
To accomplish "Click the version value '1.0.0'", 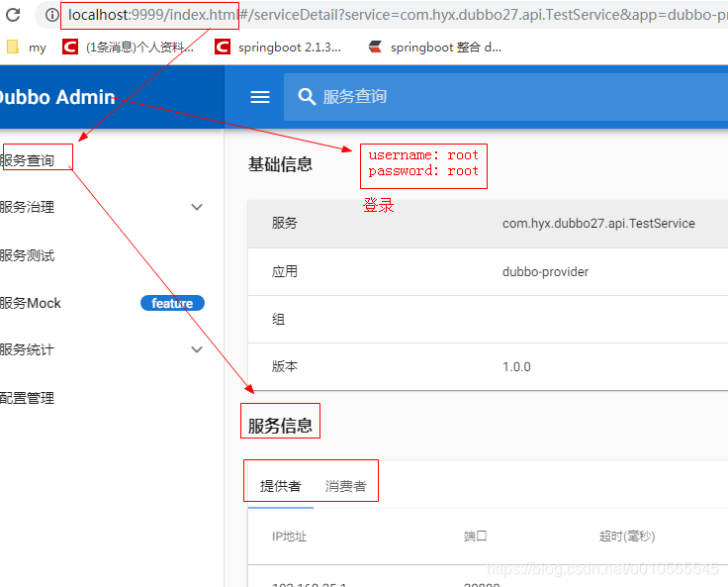I will (x=516, y=367).
